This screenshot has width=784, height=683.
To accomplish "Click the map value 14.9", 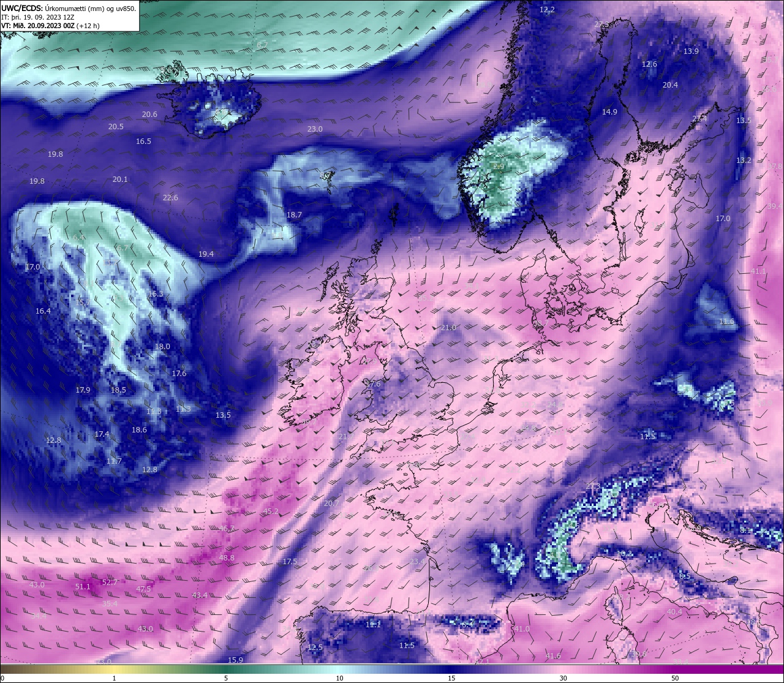I will pos(609,112).
